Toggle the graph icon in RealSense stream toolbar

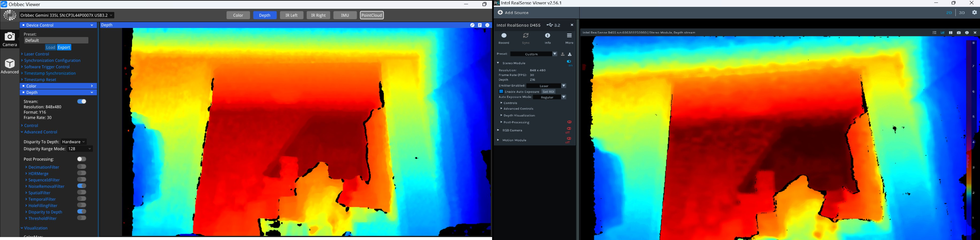point(942,33)
